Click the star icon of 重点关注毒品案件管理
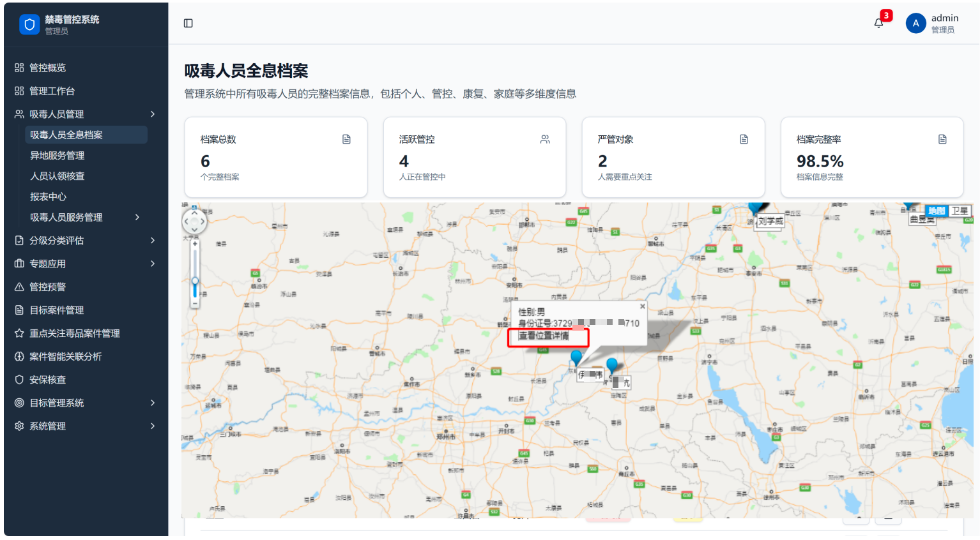Image resolution: width=980 pixels, height=540 pixels. (x=19, y=333)
